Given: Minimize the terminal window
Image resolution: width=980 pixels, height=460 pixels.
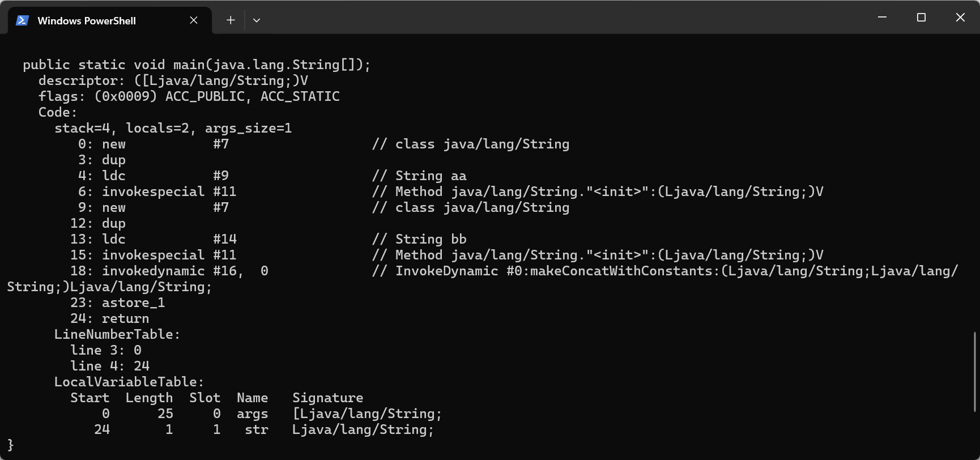Looking at the screenshot, I should pos(882,18).
